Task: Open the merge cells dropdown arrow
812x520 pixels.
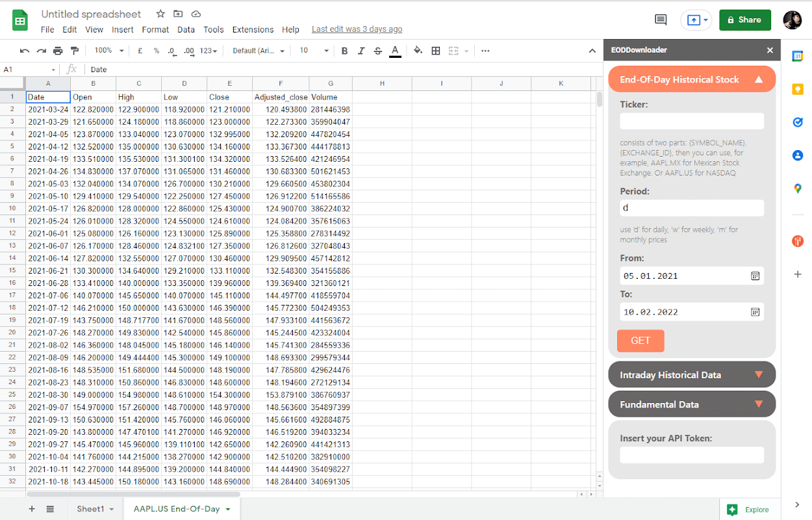Action: point(466,51)
